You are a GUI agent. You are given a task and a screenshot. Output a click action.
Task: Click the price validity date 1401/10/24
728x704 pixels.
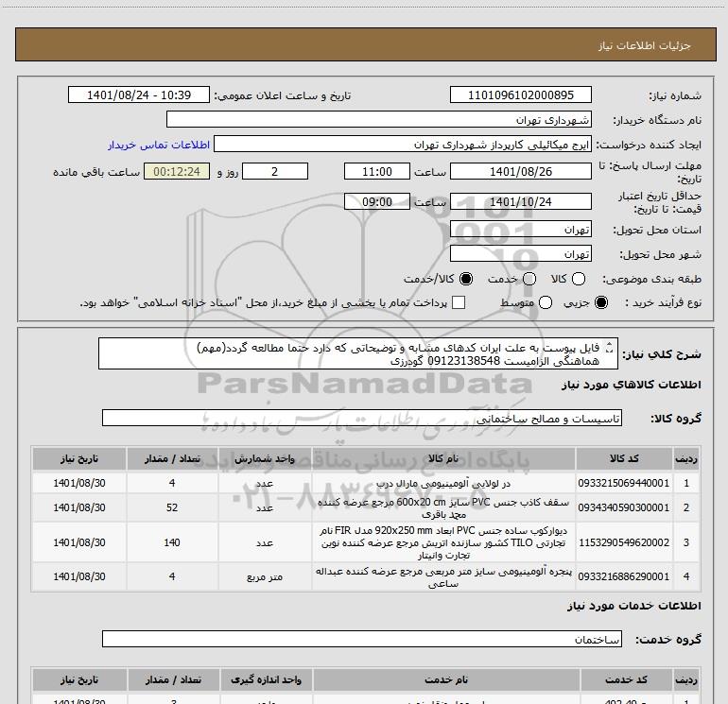pyautogui.click(x=520, y=201)
